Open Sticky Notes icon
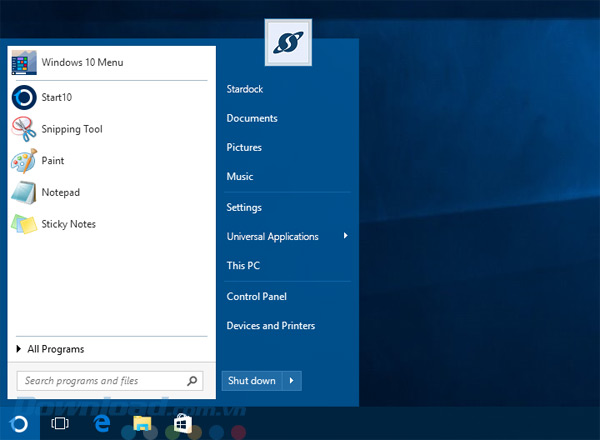The image size is (600, 440). pos(24,224)
